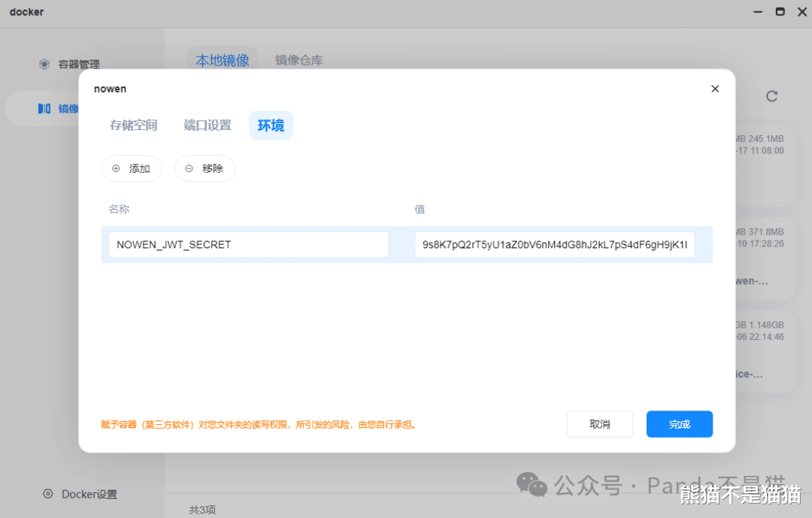Image resolution: width=812 pixels, height=518 pixels.
Task: Minimize the docker window
Action: point(758,12)
